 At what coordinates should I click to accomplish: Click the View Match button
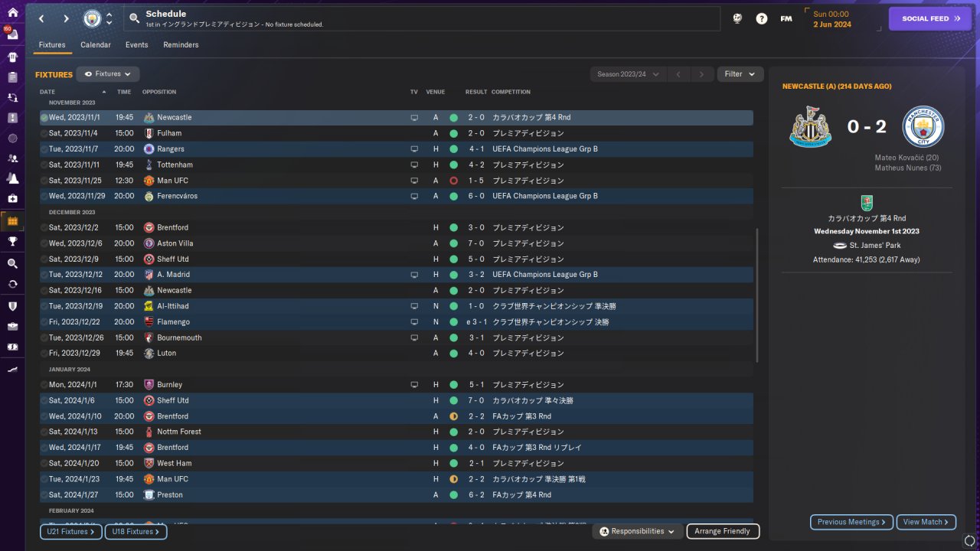(x=926, y=522)
